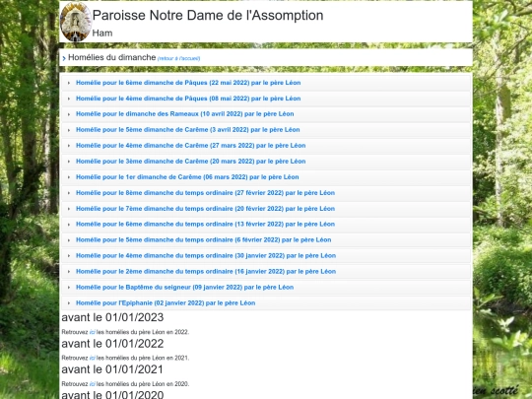The image size is (532, 399).
Task: Click 'Paroisse Notre Dame de l'Assomption' title
Action: (208, 15)
